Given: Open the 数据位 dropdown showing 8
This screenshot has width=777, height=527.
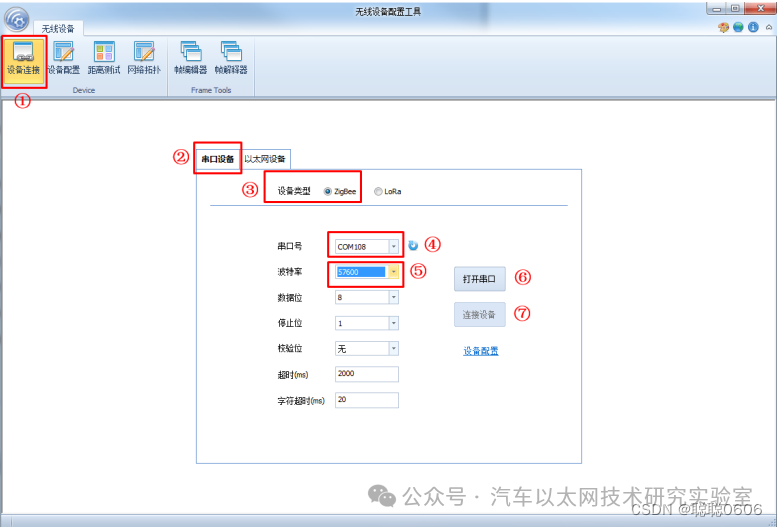Looking at the screenshot, I should click(x=393, y=297).
